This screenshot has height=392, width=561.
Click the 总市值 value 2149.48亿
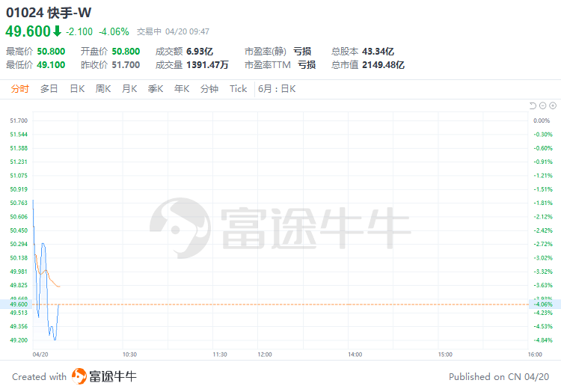point(383,65)
